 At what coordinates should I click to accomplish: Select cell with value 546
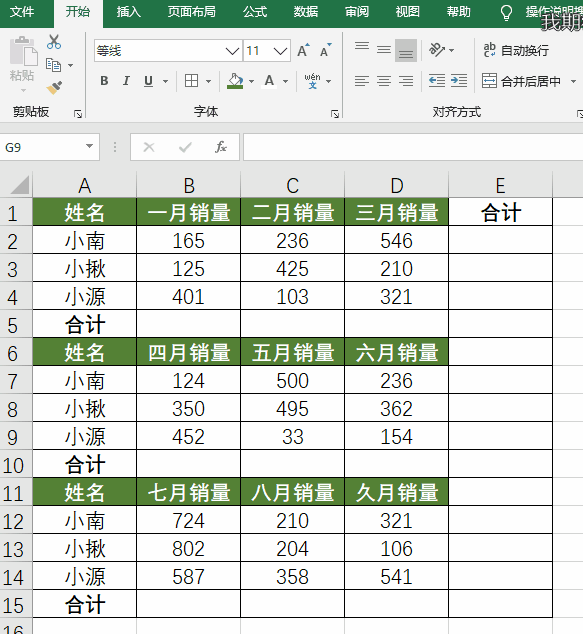tap(397, 241)
